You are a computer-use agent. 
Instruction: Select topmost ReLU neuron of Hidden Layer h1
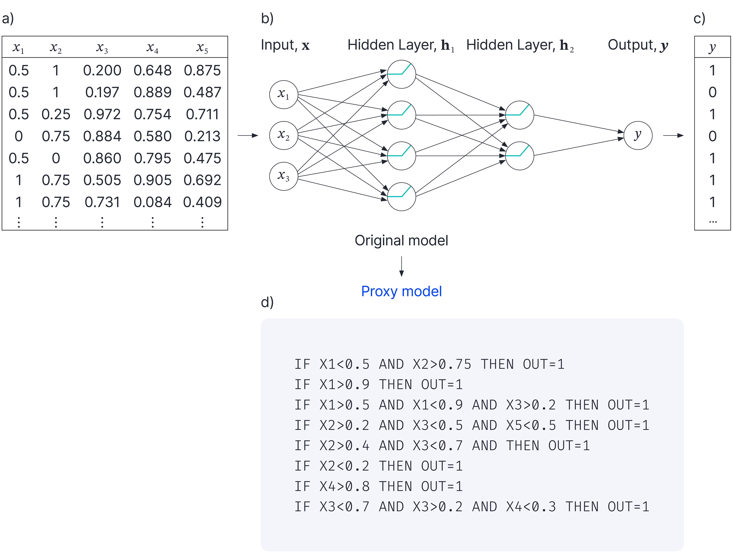[x=401, y=74]
